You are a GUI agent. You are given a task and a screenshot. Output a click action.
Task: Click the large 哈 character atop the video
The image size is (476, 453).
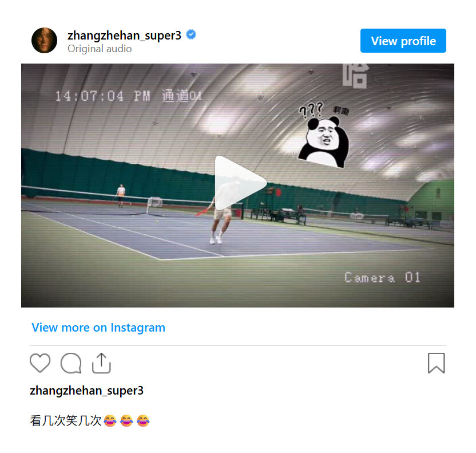pos(356,76)
